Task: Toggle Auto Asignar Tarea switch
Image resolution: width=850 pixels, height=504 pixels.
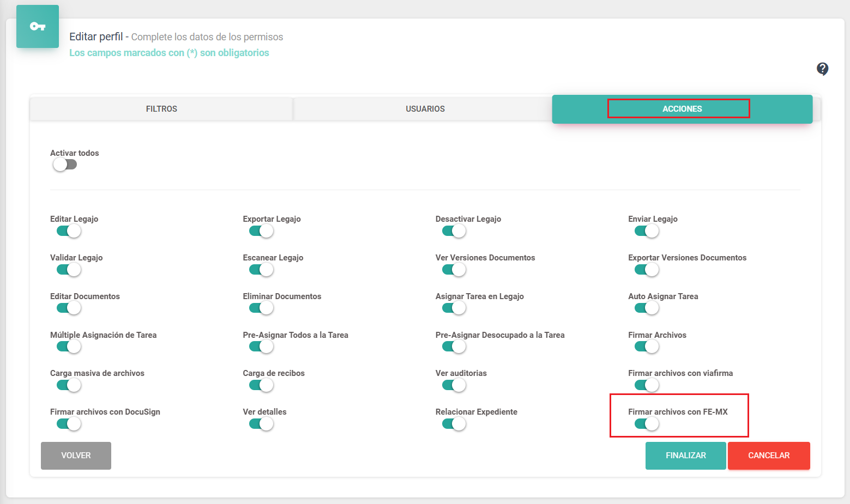Action: [x=647, y=308]
